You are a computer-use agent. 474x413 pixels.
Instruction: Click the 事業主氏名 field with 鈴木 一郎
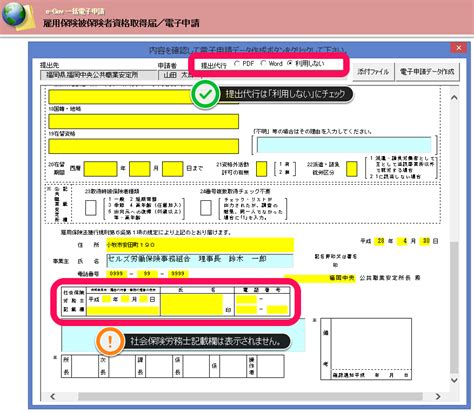click(x=200, y=261)
